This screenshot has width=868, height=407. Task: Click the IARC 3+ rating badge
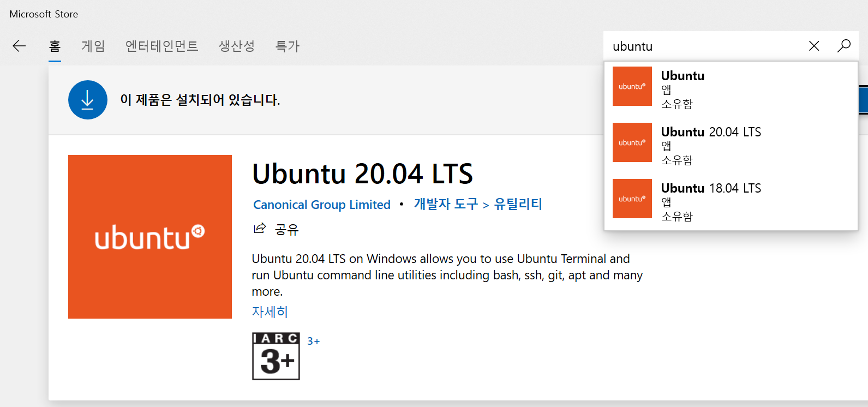276,356
